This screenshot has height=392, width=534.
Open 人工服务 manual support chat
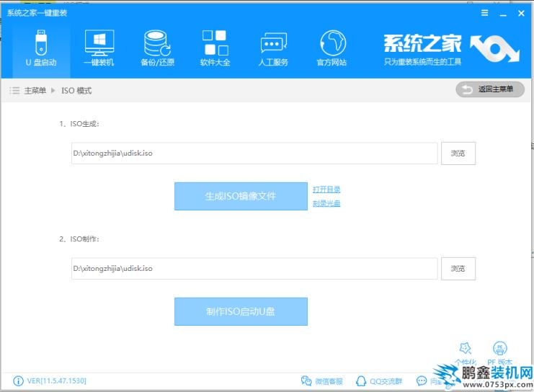click(273, 48)
